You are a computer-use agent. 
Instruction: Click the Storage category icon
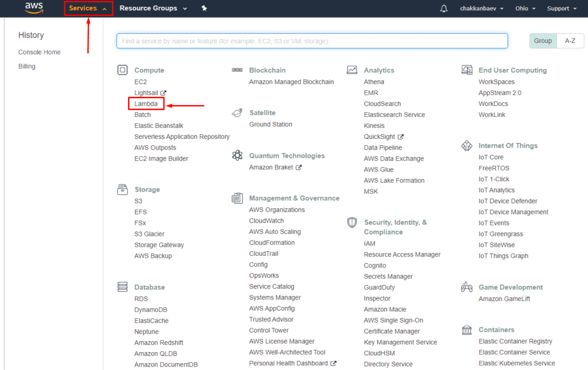pos(122,189)
